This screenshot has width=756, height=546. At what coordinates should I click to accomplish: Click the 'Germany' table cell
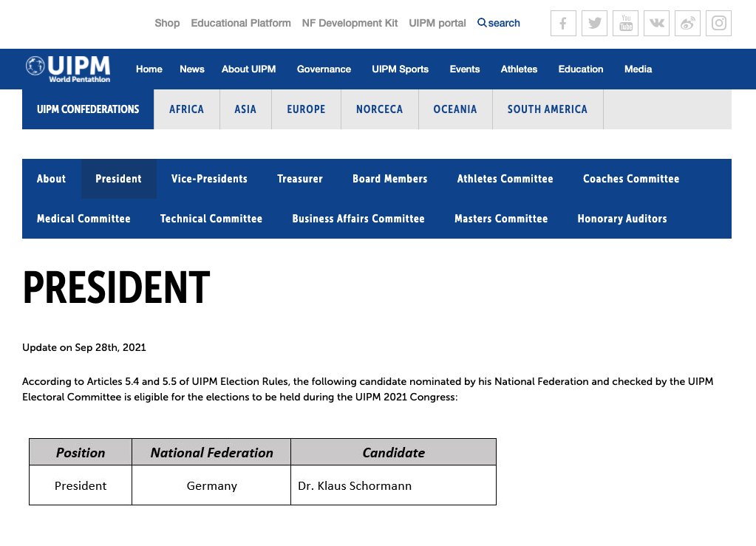pos(211,485)
